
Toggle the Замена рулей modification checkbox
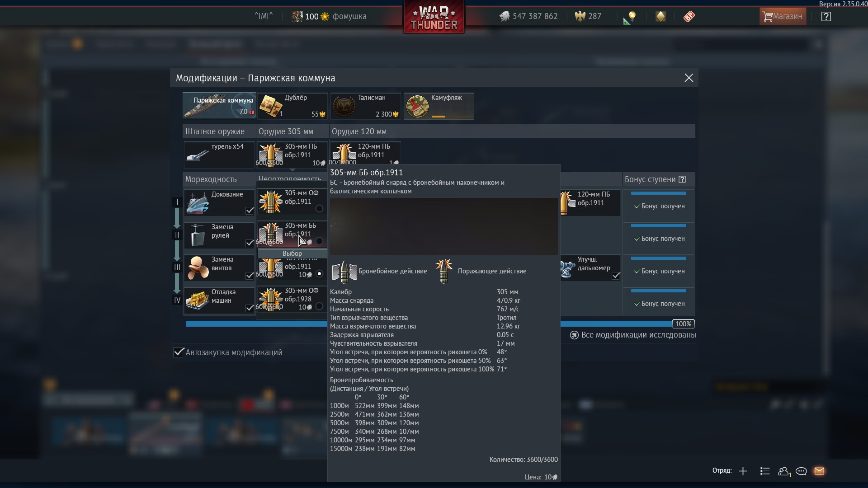click(250, 243)
